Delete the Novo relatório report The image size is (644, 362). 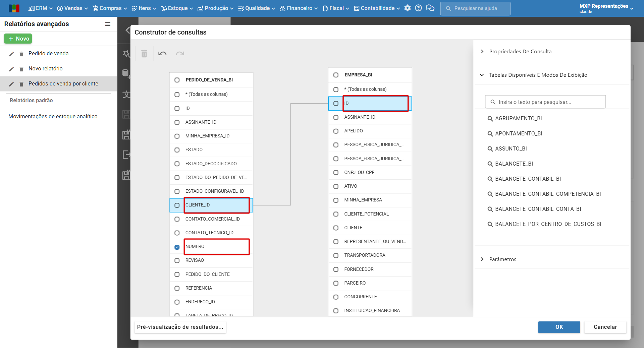click(21, 69)
